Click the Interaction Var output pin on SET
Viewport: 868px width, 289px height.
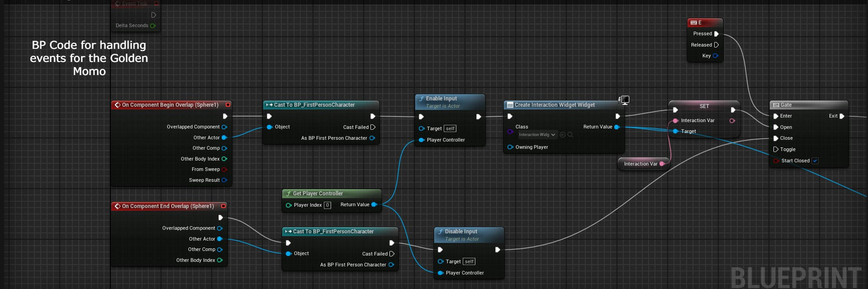pyautogui.click(x=732, y=121)
